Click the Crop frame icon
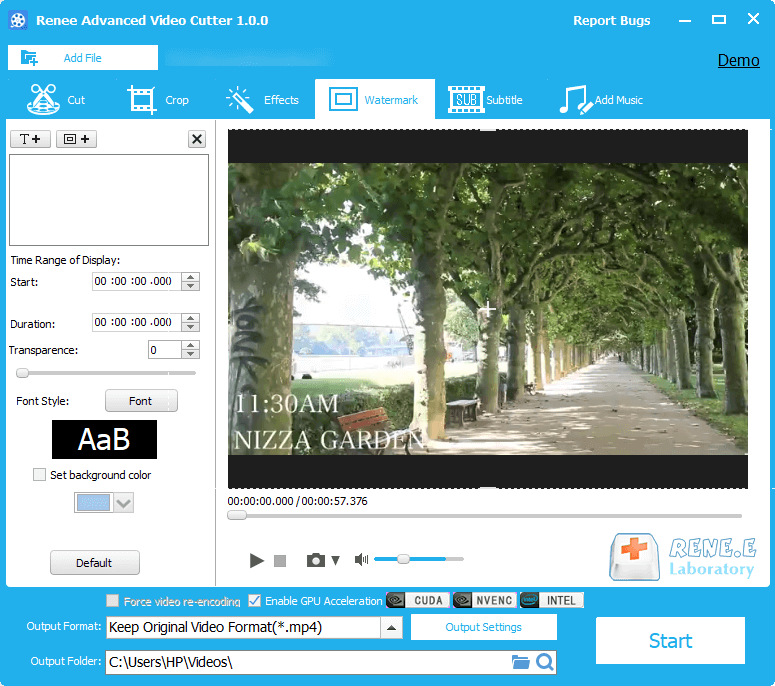 pos(142,99)
